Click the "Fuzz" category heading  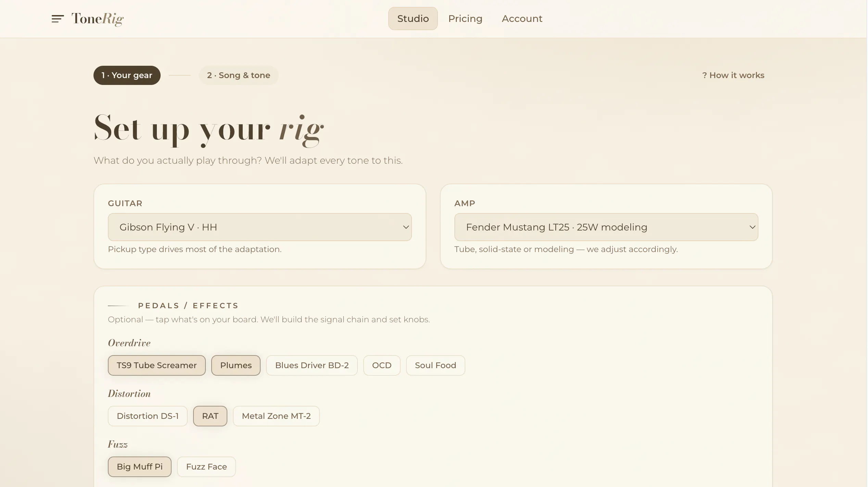[117, 444]
